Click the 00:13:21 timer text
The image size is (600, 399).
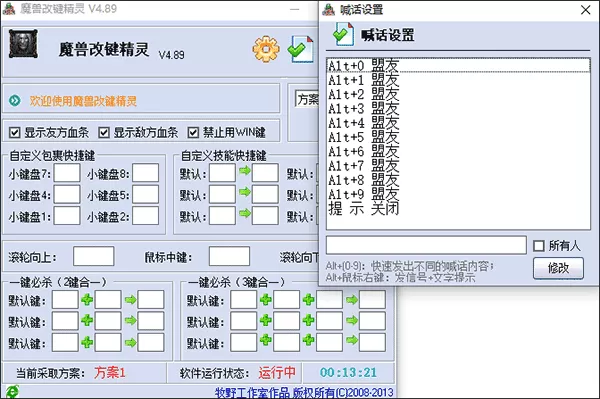[348, 372]
